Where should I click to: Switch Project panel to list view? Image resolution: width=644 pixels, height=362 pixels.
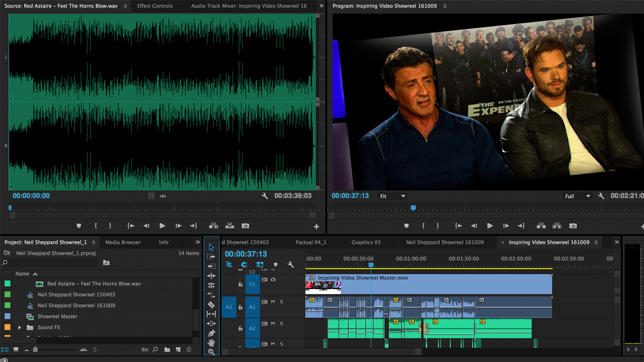[x=6, y=349]
